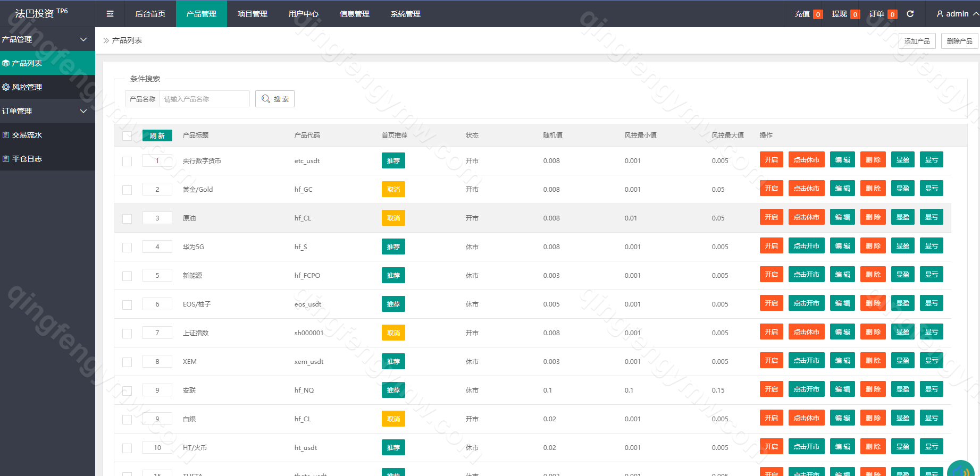Screen dimensions: 980x476
Task: Check the 央行数字货币 row checkbox
Action: click(127, 161)
